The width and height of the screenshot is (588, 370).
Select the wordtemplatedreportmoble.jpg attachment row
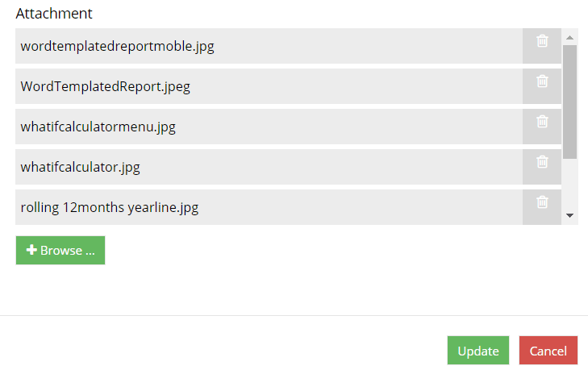[x=269, y=46]
